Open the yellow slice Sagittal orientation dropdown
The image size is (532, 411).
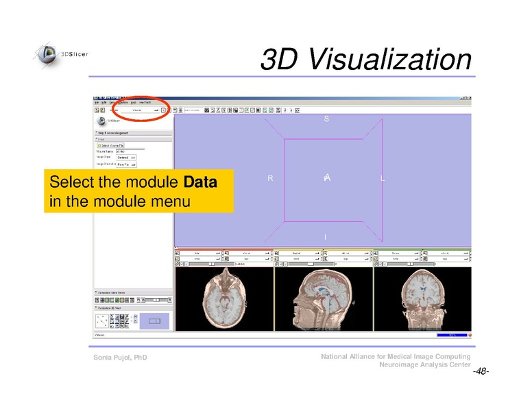tap(300, 253)
